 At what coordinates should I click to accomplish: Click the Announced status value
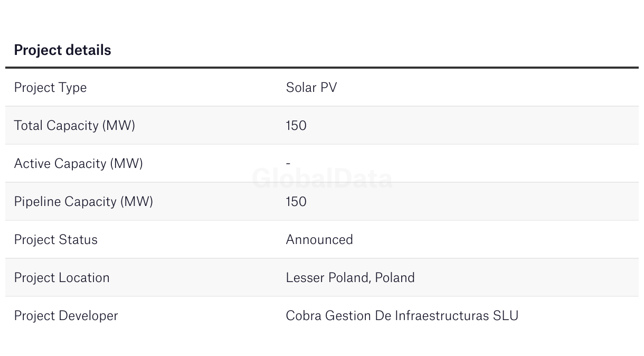319,240
